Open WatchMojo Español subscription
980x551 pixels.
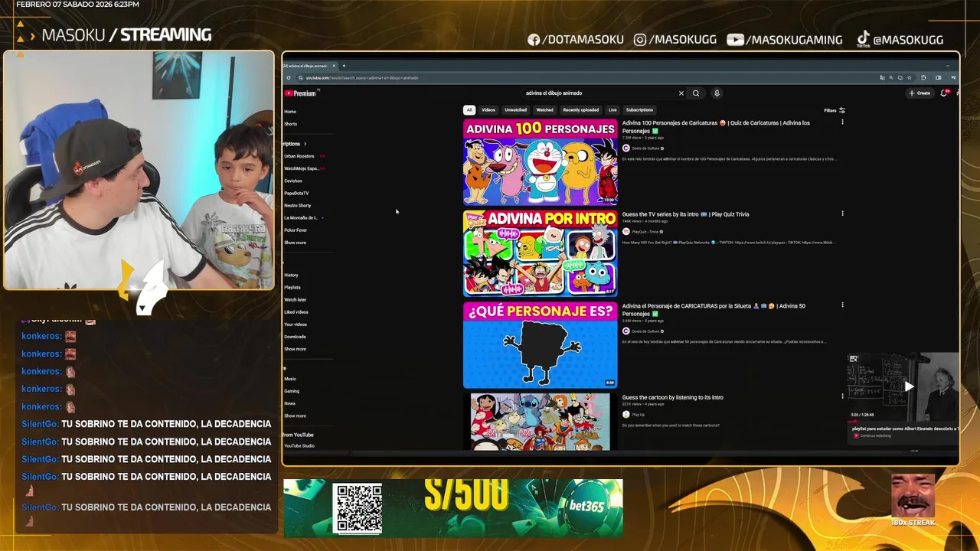click(x=301, y=168)
